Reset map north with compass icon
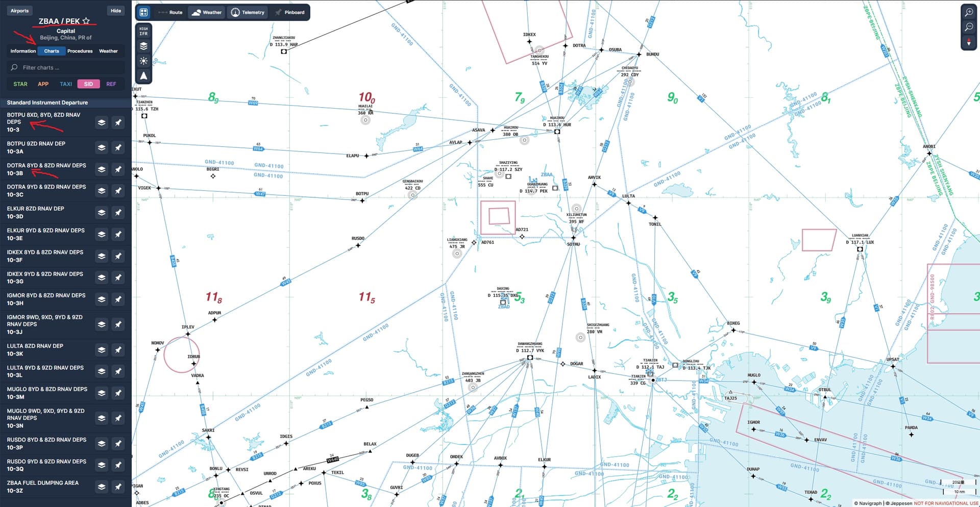Image resolution: width=980 pixels, height=507 pixels. pos(969,42)
